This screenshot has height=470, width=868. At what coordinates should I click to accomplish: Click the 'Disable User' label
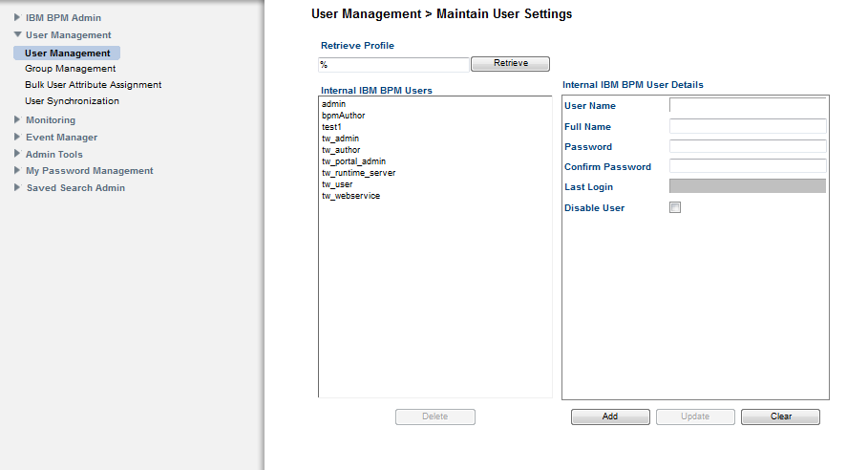pos(594,208)
